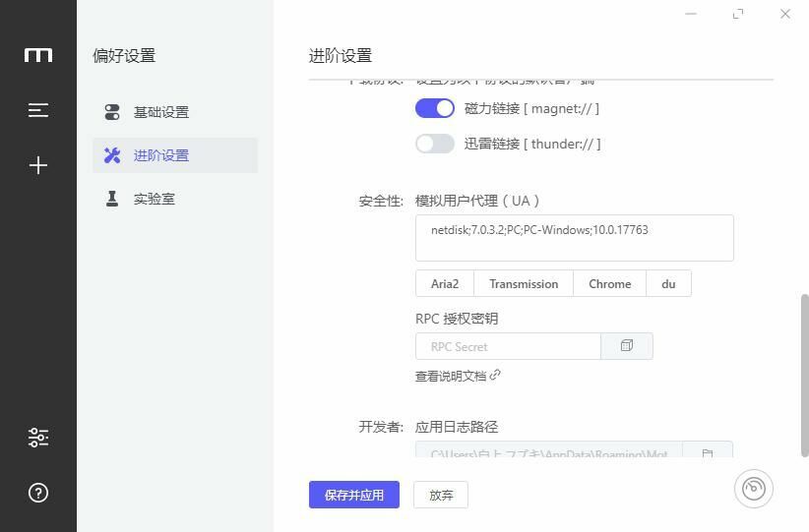The width and height of the screenshot is (809, 532).
Task: Focus the RPC Secret input field
Action: coord(508,346)
